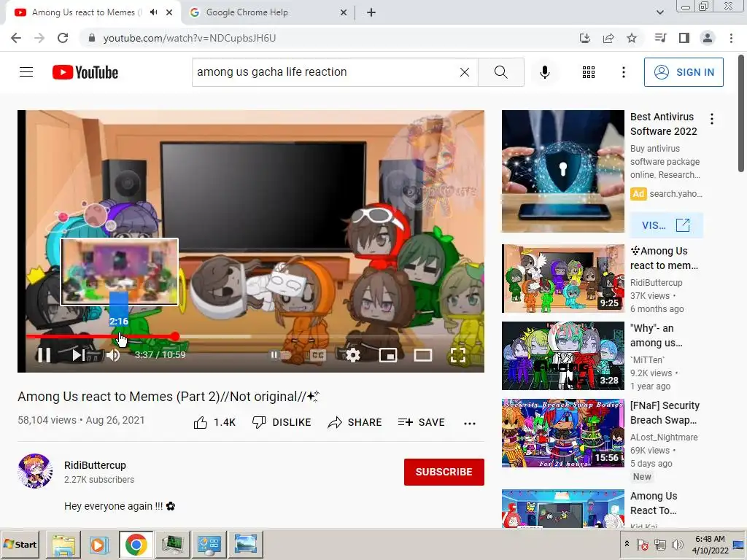Click the ad's VISIT button
The image size is (747, 560).
[666, 225]
